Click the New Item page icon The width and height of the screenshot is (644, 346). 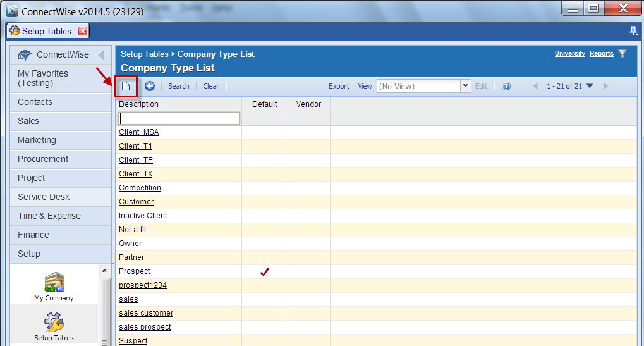(x=126, y=86)
